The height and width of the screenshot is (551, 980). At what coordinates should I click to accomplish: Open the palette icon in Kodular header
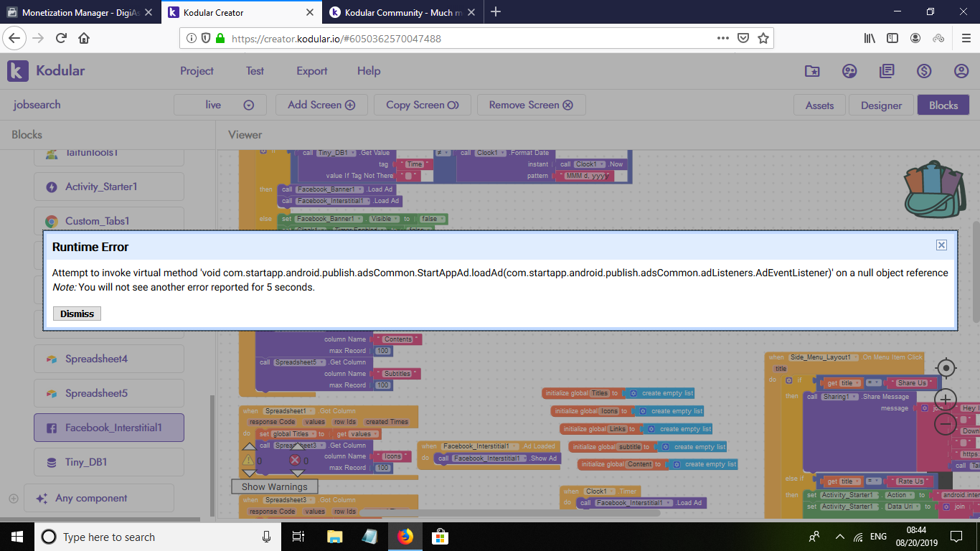849,71
